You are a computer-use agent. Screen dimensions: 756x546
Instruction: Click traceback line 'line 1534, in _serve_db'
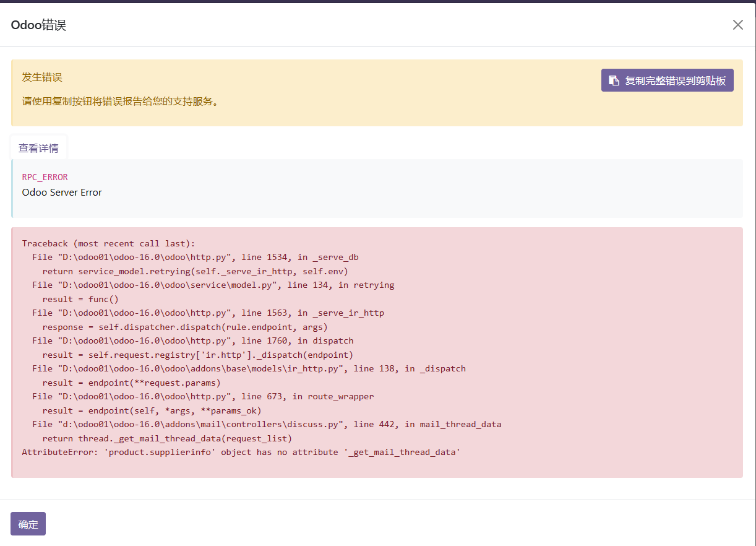click(195, 257)
